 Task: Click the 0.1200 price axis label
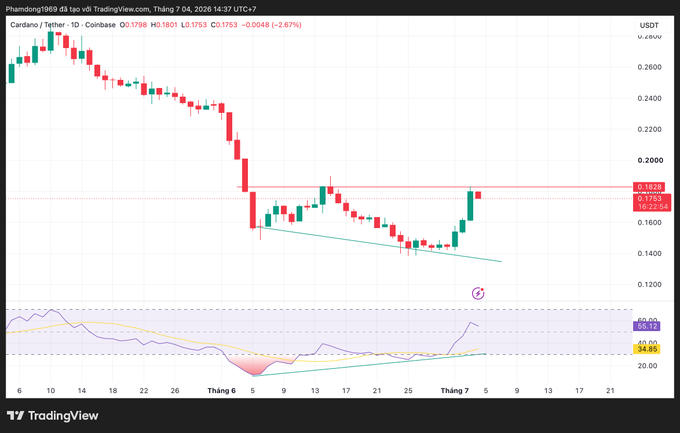[x=650, y=285]
